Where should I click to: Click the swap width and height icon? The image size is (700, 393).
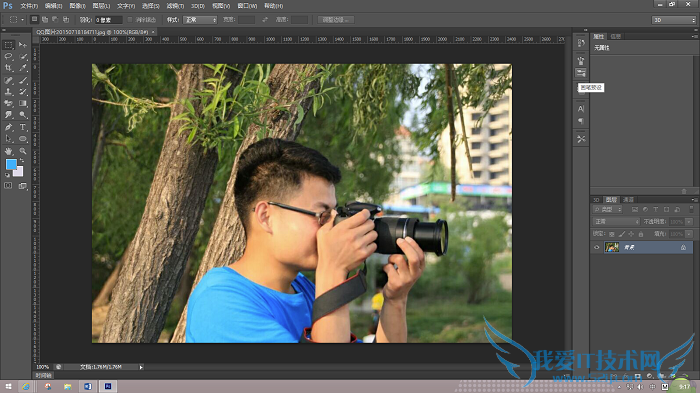click(x=265, y=20)
